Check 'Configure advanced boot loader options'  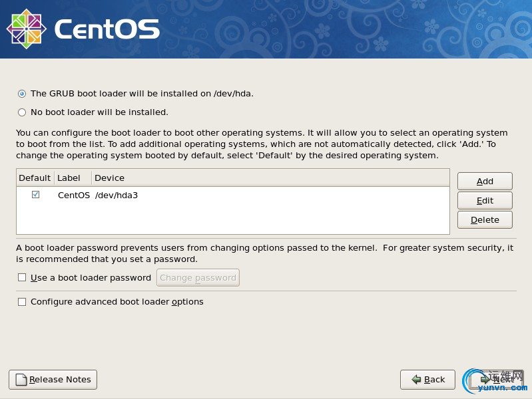[22, 302]
